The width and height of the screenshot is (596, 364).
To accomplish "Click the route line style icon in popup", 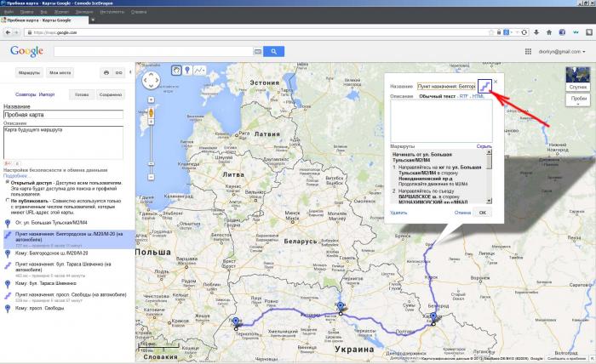I will coord(483,86).
